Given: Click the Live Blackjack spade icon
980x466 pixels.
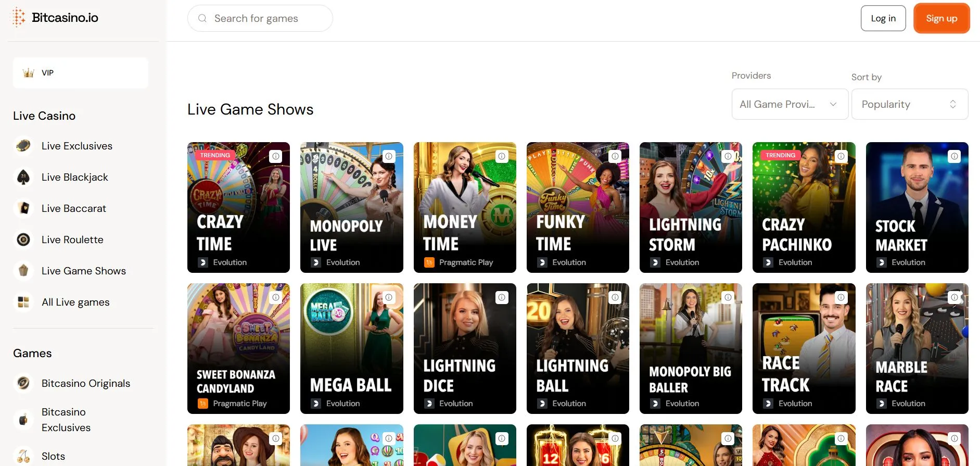Looking at the screenshot, I should click(23, 178).
